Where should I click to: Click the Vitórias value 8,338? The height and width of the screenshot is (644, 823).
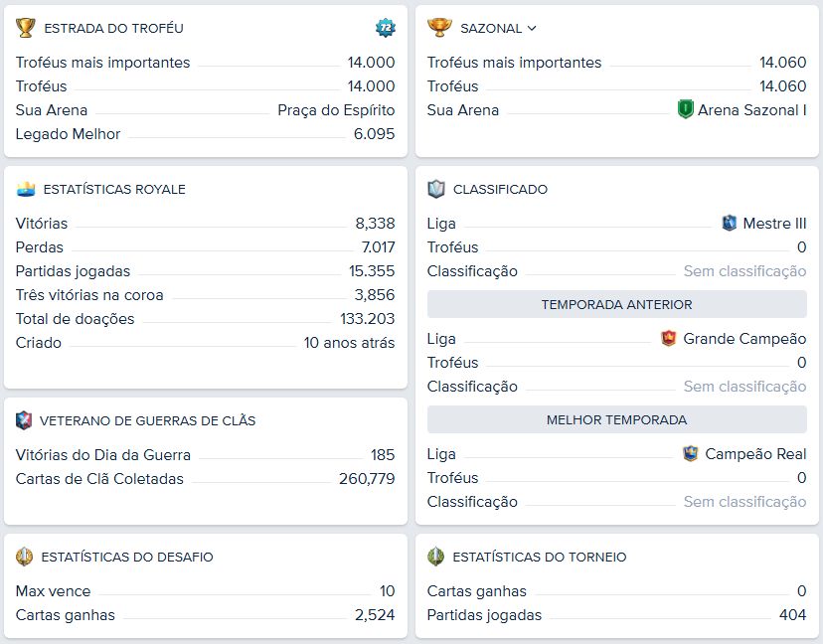pyautogui.click(x=376, y=224)
